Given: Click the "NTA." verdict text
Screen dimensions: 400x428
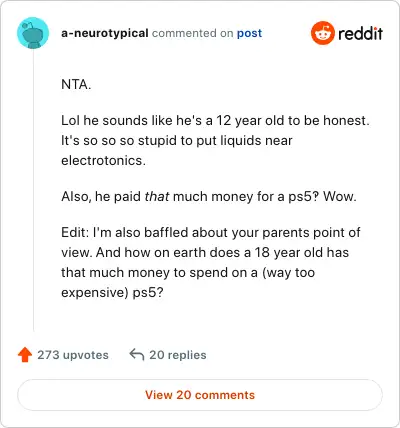Looking at the screenshot, I should tap(76, 84).
